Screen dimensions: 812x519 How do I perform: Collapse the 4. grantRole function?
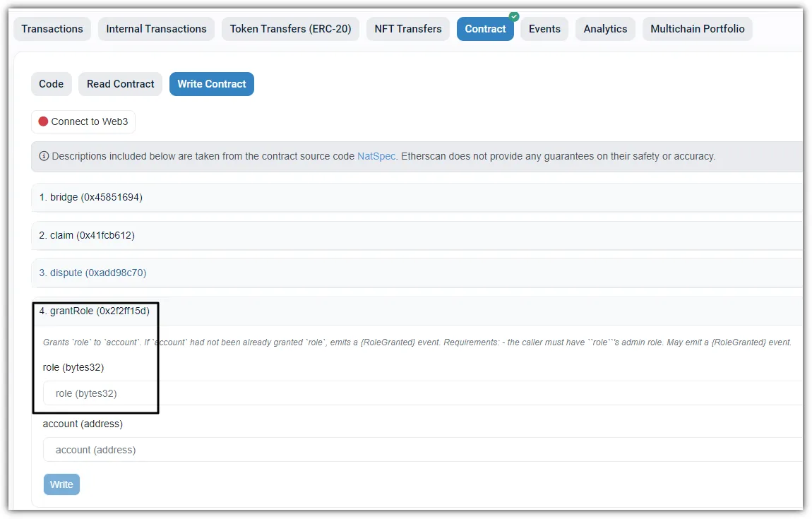click(417, 311)
